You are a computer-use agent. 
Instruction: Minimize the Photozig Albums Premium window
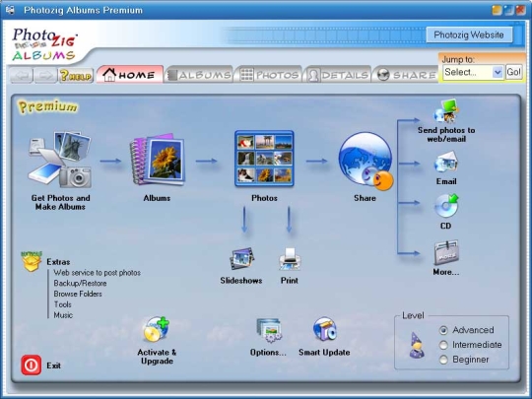coord(497,10)
